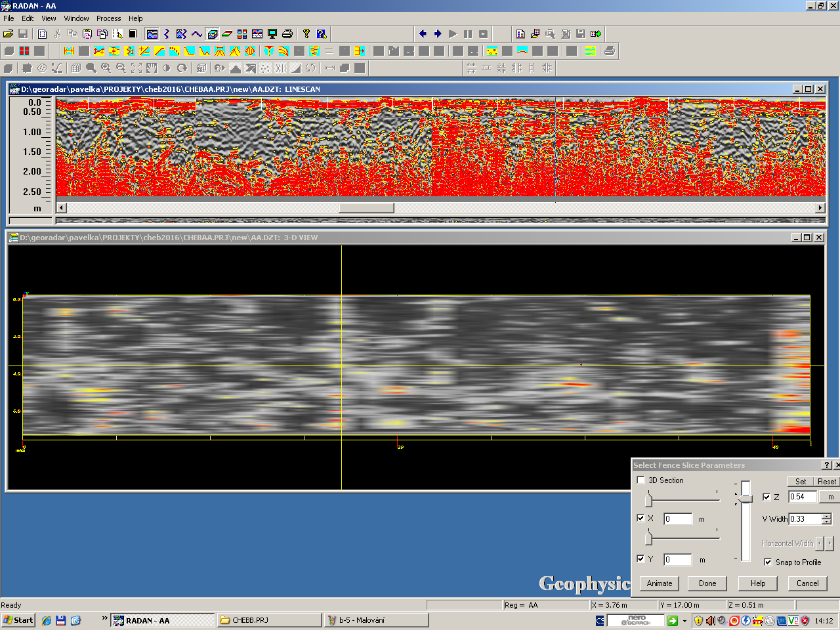The image size is (840, 630).
Task: Click the linescan scrollbar left arrow
Action: coord(62,208)
